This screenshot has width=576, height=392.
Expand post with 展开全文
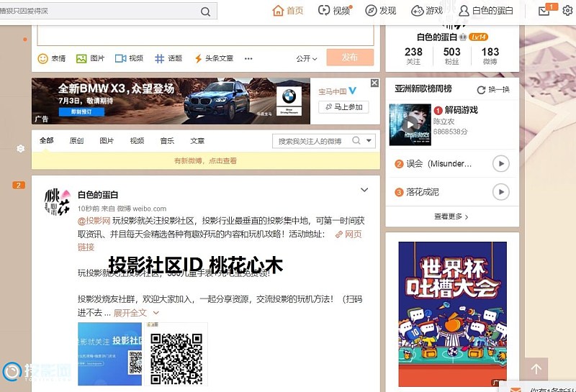136,313
